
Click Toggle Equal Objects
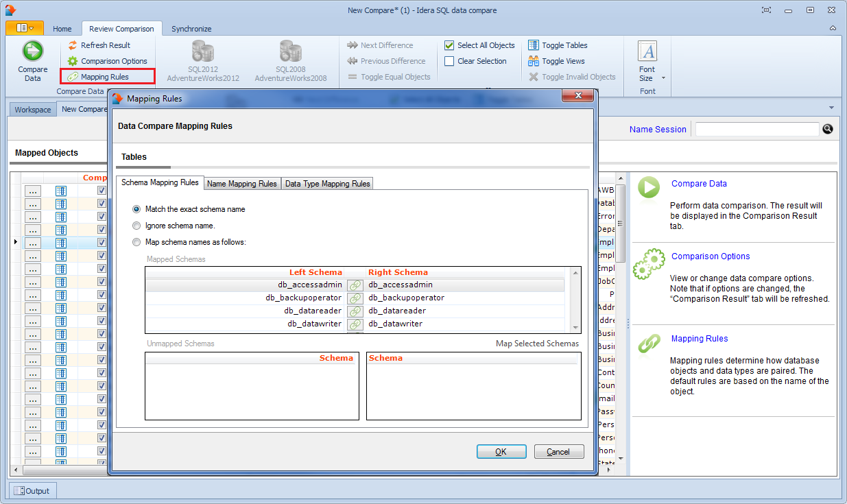click(x=388, y=77)
